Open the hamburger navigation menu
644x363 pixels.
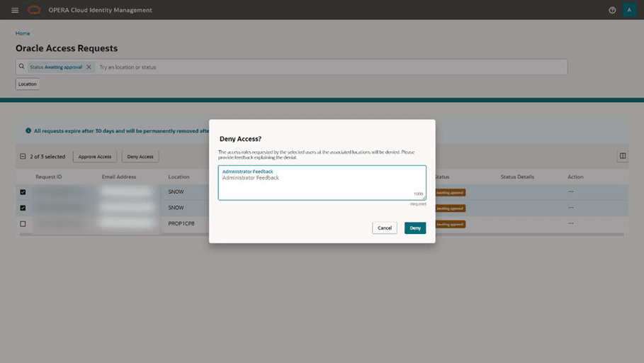15,10
